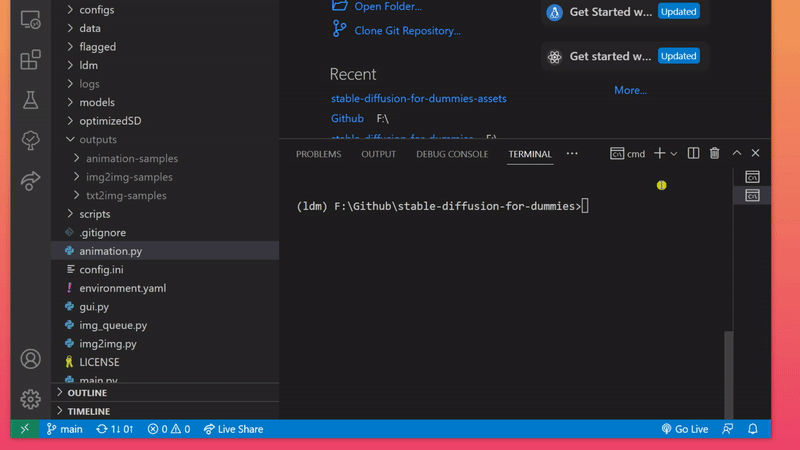800x450 pixels.
Task: Open the Get Started walkthrough with penguin icon
Action: tap(624, 12)
